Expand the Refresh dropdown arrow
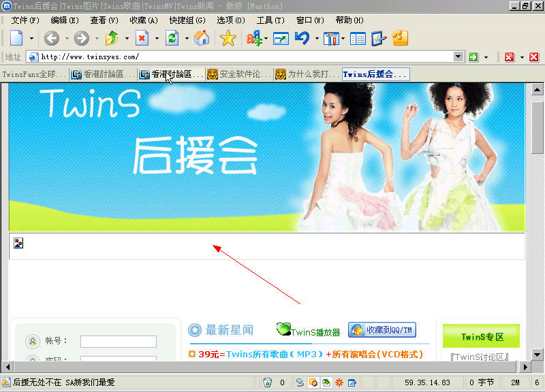Viewport: 545px width, 392px height. 187,39
